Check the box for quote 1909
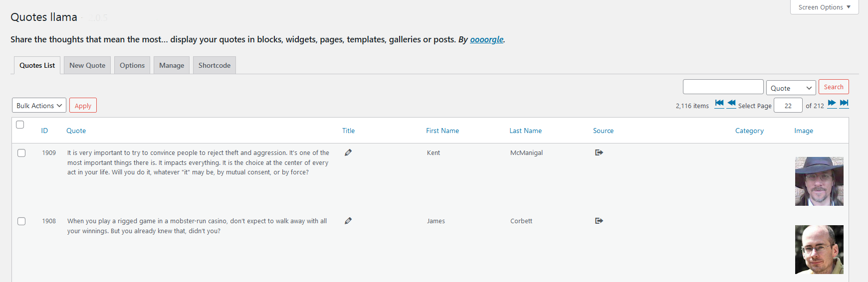Viewport: 868px width, 282px height. [x=21, y=153]
